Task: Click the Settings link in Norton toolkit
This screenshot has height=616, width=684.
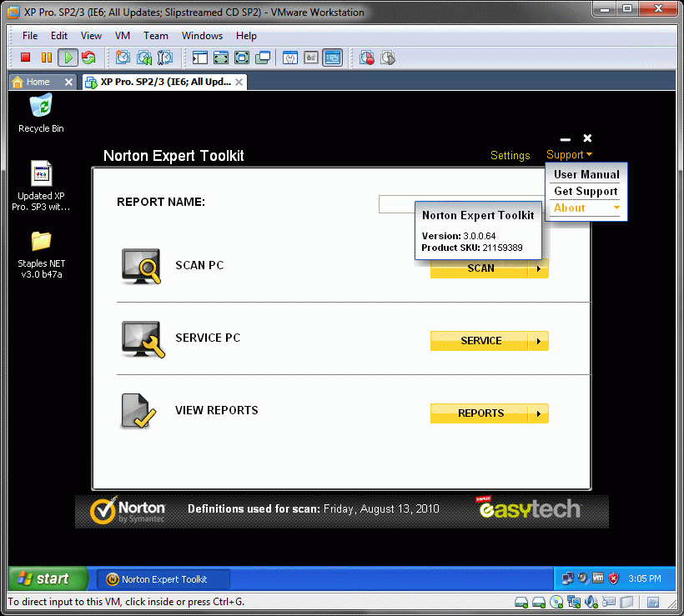Action: [x=510, y=156]
